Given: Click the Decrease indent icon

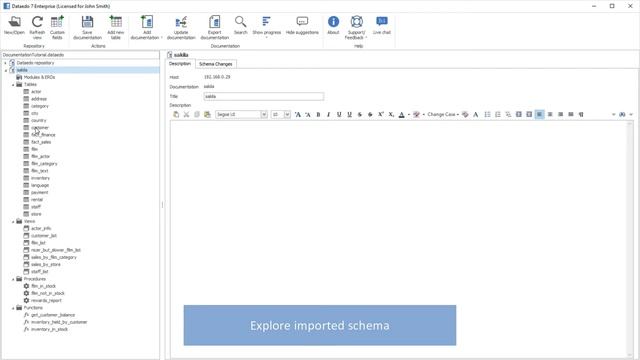Looking at the screenshot, I should 518,115.
